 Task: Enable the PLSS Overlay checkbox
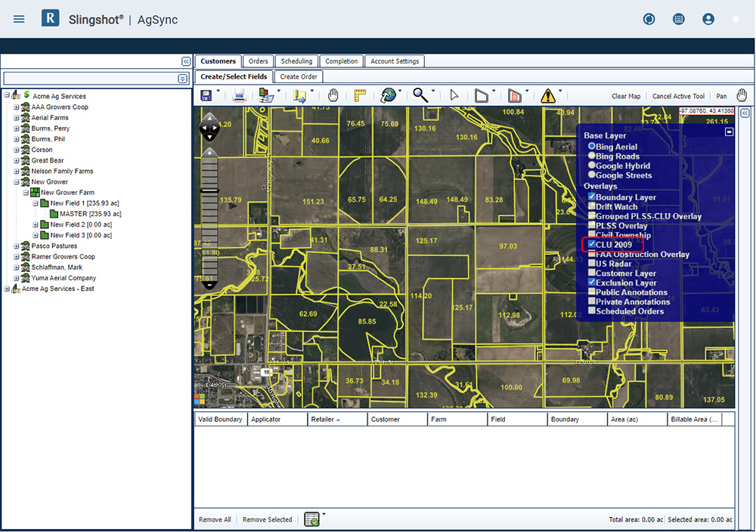click(x=592, y=225)
